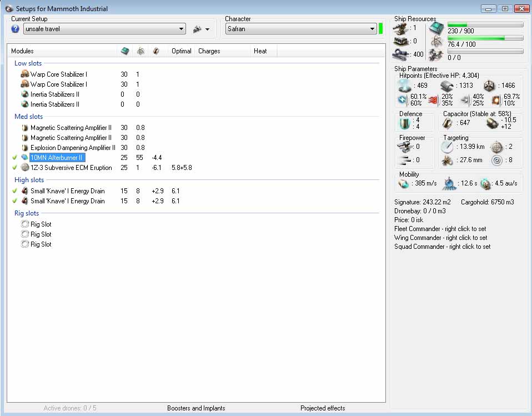The image size is (532, 416).
Task: Click the max velocity icon under Mobility
Action: (x=404, y=183)
